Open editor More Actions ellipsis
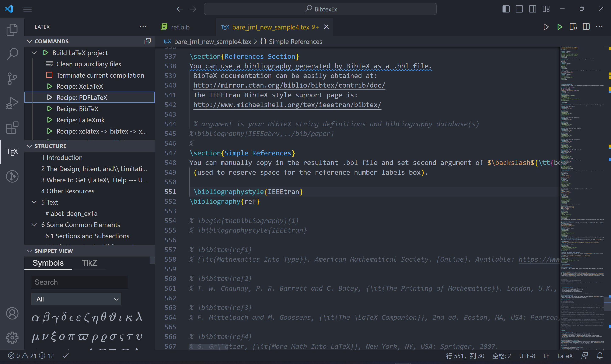The image size is (611, 364). [x=599, y=27]
